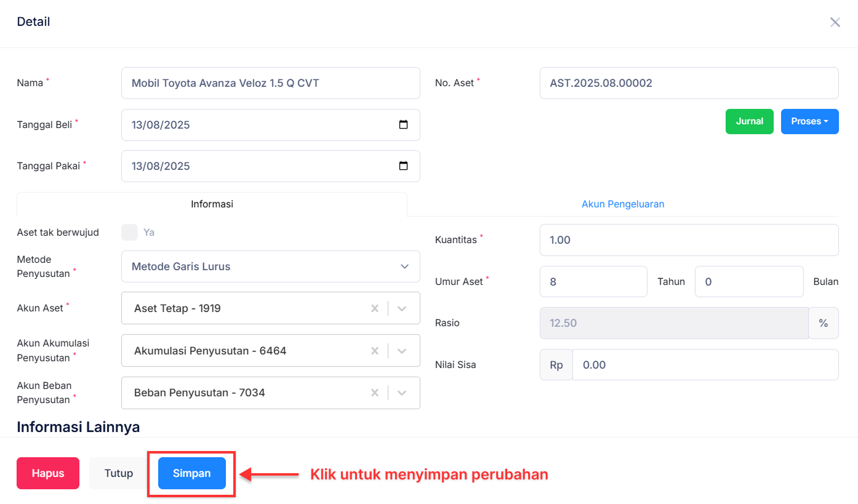858x504 pixels.
Task: Click the Hapus button
Action: pyautogui.click(x=47, y=473)
